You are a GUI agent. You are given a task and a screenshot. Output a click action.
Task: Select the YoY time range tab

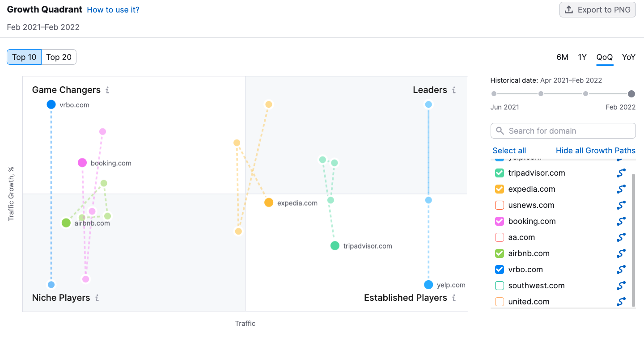(x=628, y=57)
